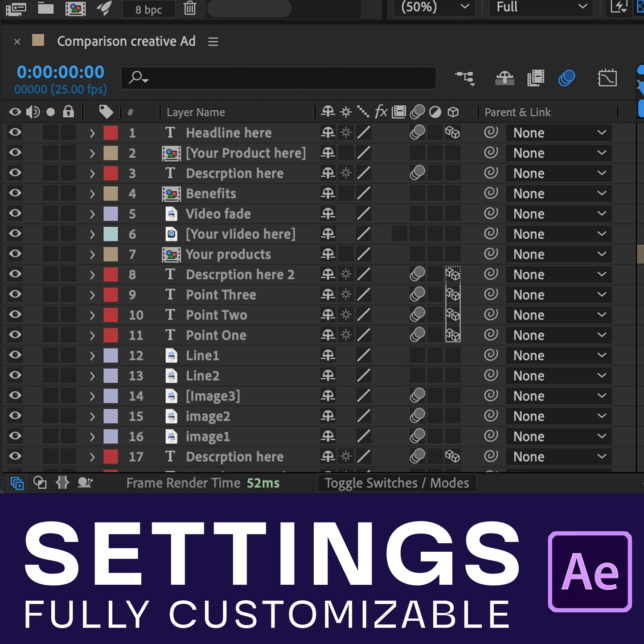
Task: Open the Comparison creative Ad panel menu
Action: coord(213,41)
